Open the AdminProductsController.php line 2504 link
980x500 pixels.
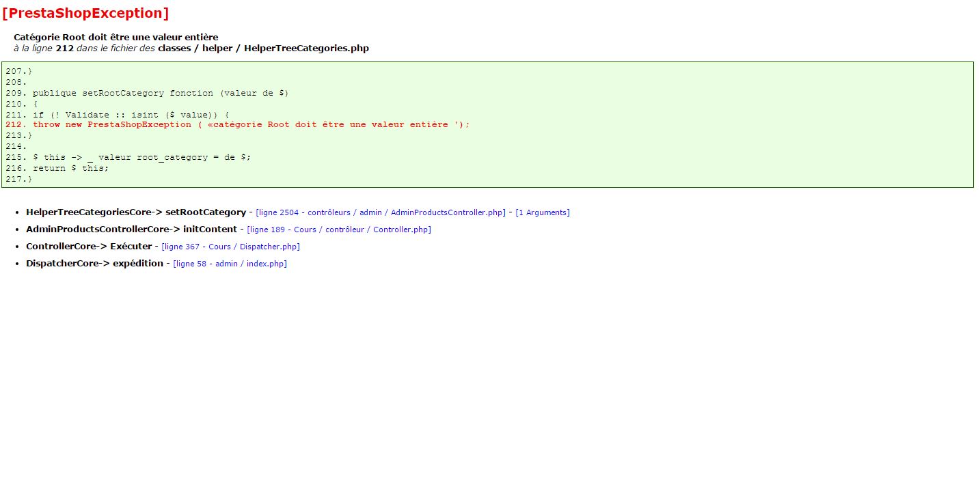point(381,212)
